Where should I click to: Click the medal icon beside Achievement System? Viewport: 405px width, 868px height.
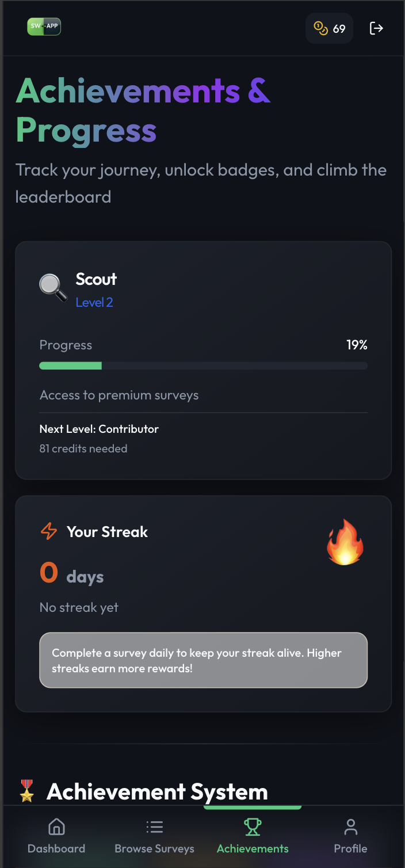point(26,791)
